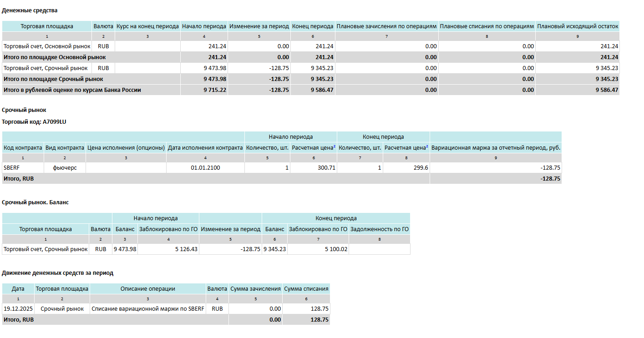Click 9 345.23 in the Баланс table

click(274, 249)
